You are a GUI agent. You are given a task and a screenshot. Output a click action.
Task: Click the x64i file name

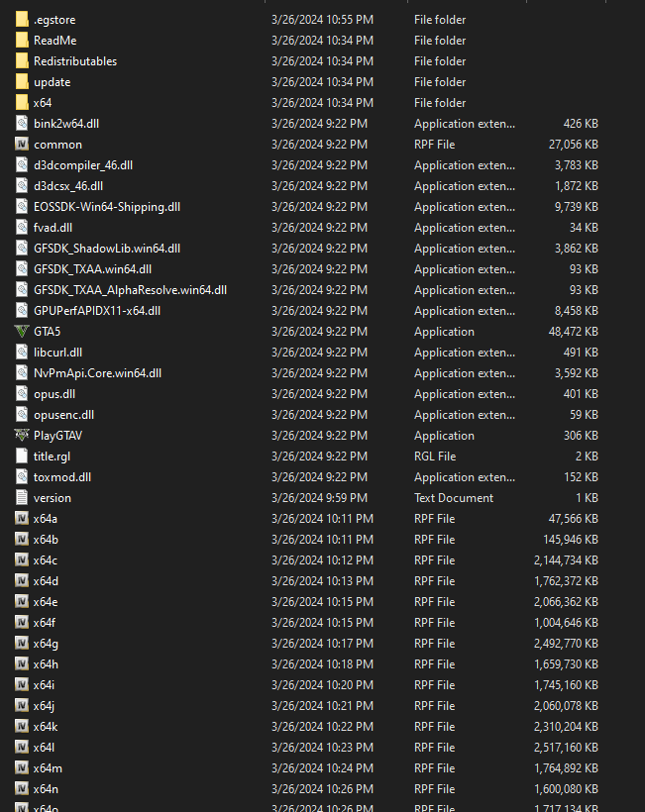pos(44,684)
